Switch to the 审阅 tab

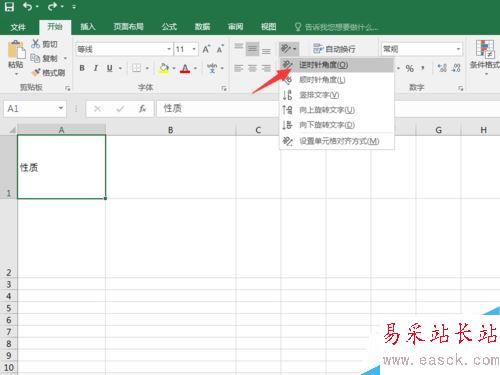[235, 27]
